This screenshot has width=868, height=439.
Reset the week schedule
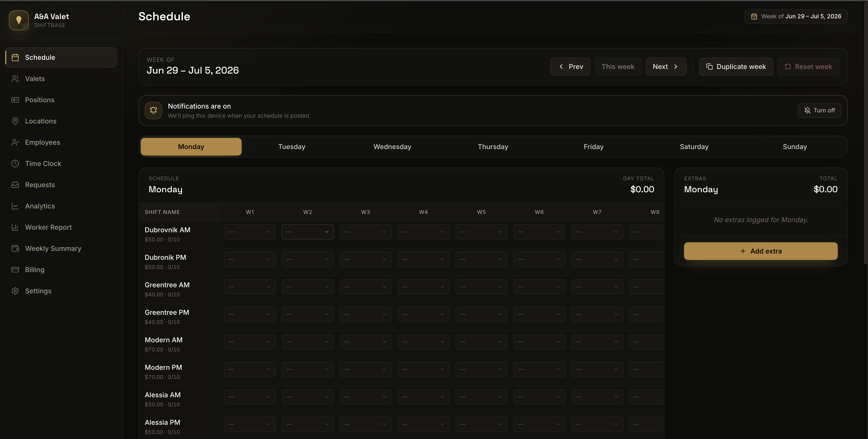(808, 67)
